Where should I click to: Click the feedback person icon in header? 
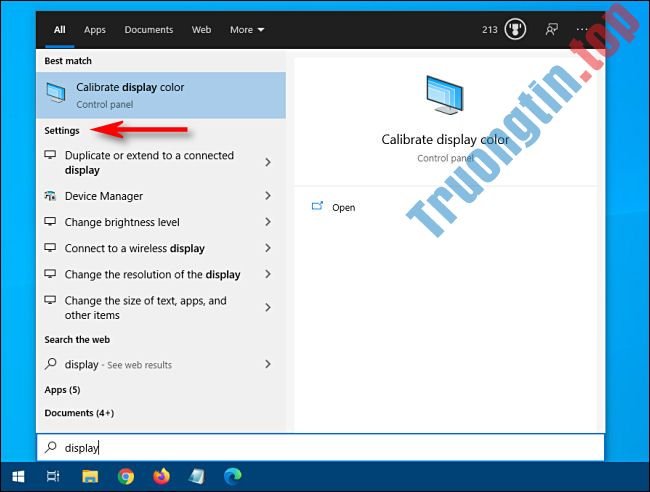pyautogui.click(x=552, y=29)
